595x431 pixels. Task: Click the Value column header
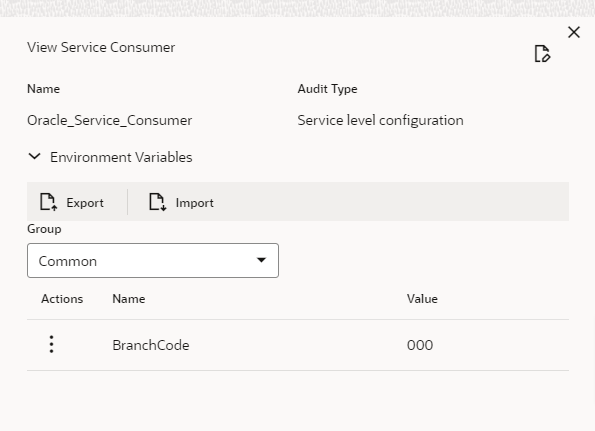tap(422, 299)
